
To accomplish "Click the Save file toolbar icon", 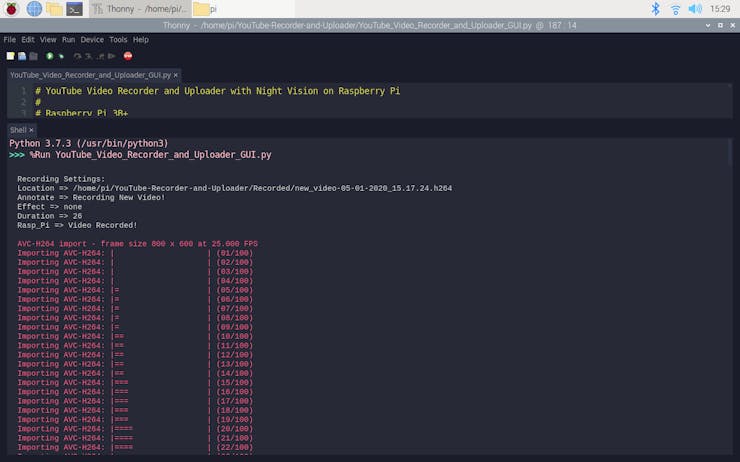I will click(34, 56).
